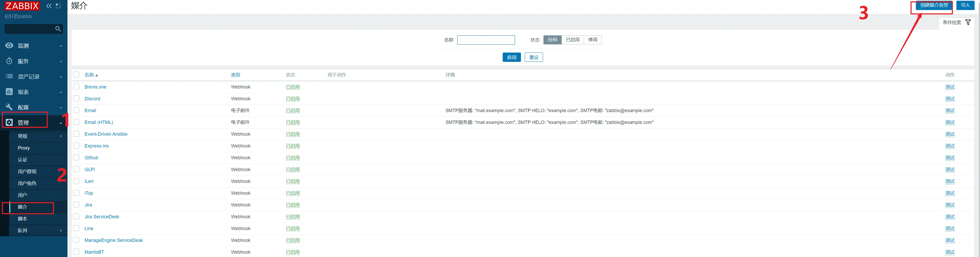Check the Github row checkbox
This screenshot has height=257, width=980.
coord(76,157)
